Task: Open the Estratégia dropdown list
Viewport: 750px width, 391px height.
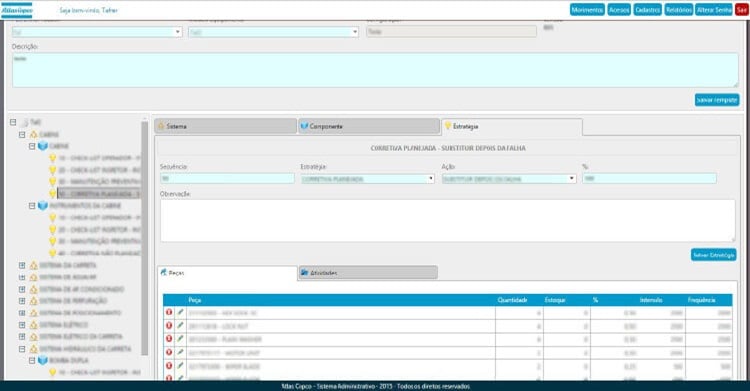Action: click(x=367, y=179)
